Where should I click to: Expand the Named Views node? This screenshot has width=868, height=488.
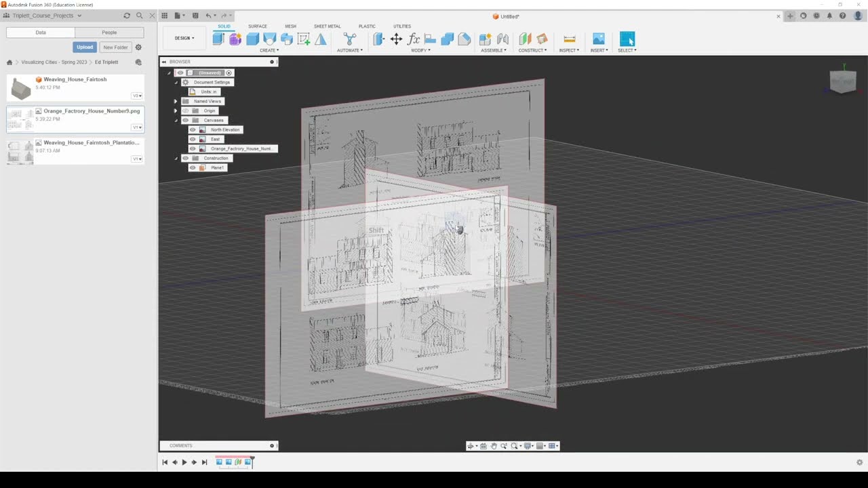[176, 101]
